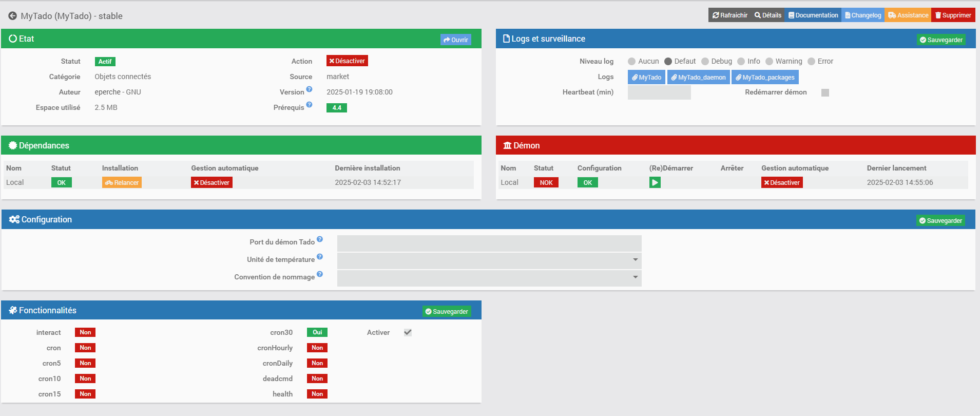The width and height of the screenshot is (980, 416).
Task: Click the Oui badge for cron30
Action: (x=317, y=332)
